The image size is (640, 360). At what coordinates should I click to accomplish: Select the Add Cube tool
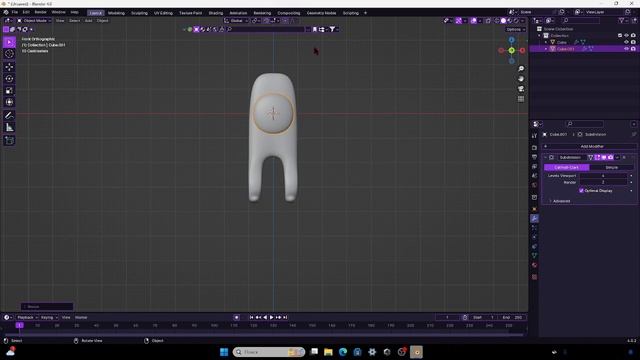[9, 140]
